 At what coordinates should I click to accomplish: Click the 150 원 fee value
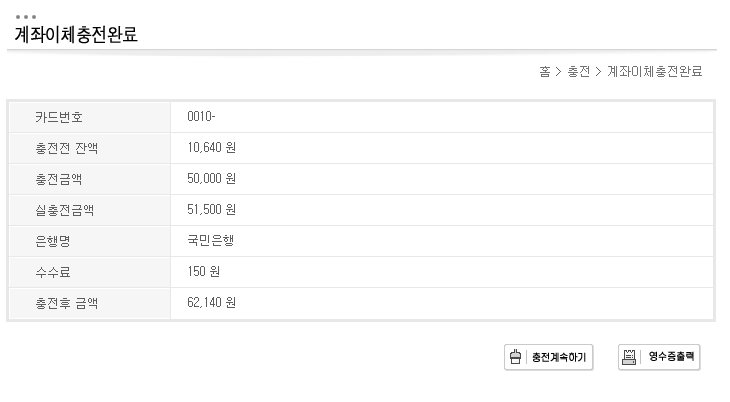pos(203,272)
